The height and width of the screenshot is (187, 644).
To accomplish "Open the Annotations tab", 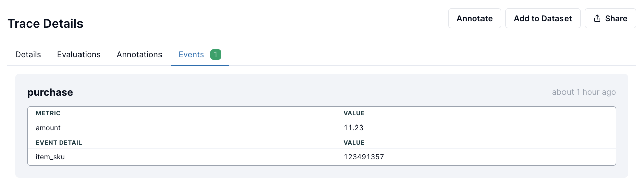I will coord(139,54).
